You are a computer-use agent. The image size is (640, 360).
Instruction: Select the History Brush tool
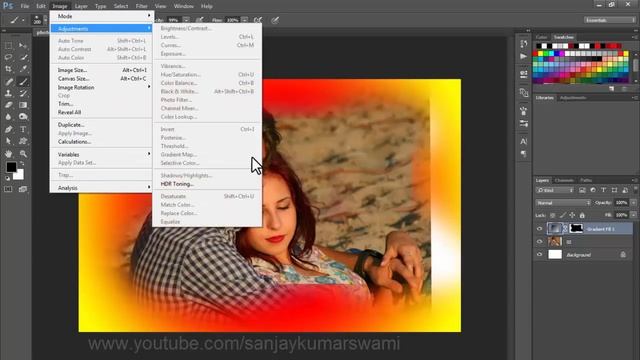[23, 93]
